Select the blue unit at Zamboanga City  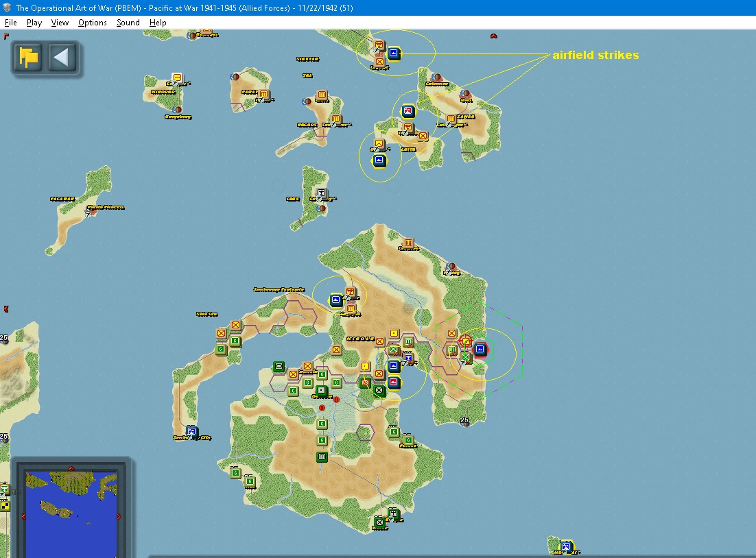[192, 430]
